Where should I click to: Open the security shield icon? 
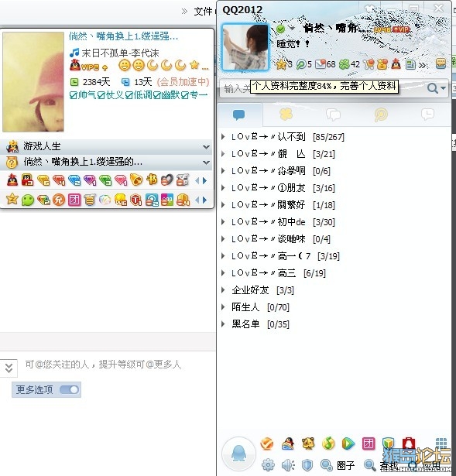(x=307, y=464)
